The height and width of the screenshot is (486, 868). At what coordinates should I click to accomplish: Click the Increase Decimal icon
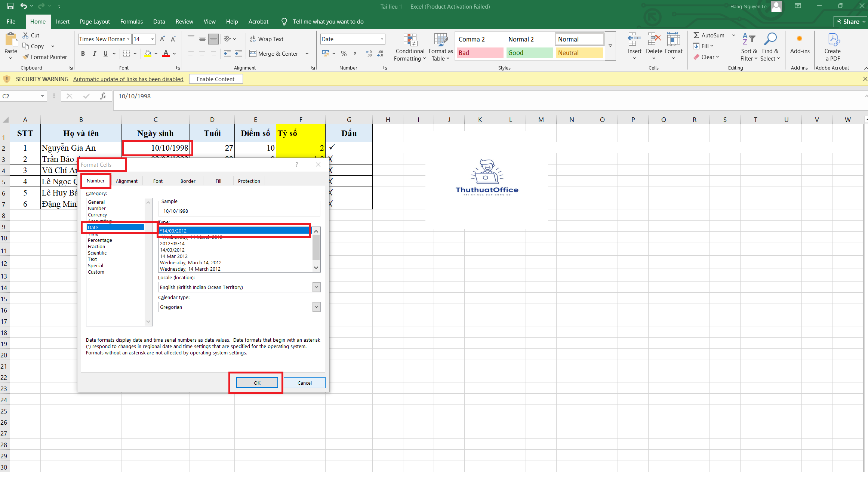[x=369, y=53]
